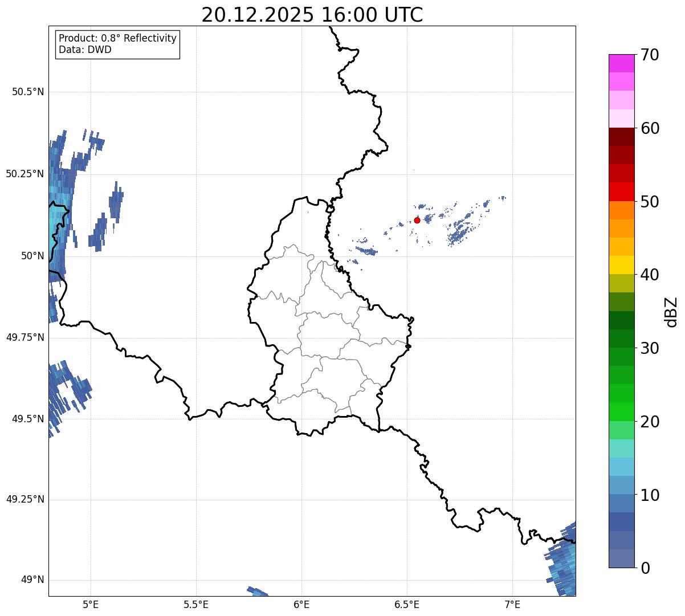Click the '6.5°E' longitude label
The image size is (685, 616).
[x=407, y=604]
